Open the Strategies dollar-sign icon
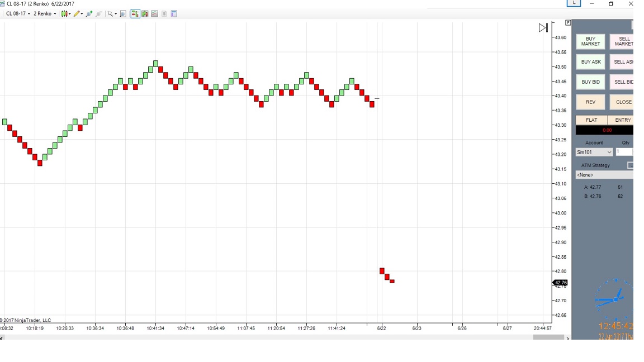Image resolution: width=644 pixels, height=362 pixels. tap(164, 13)
